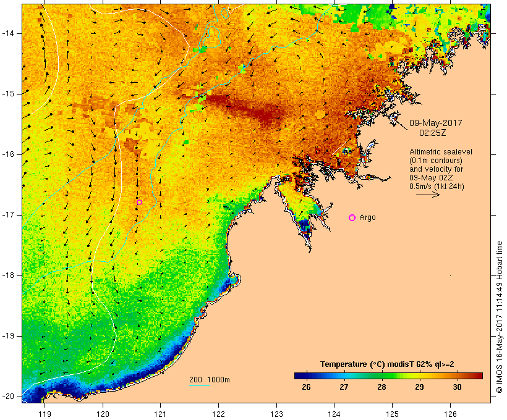Click the colorbar tick label '29'
Image resolution: width=507 pixels, height=420 pixels.
tap(419, 387)
